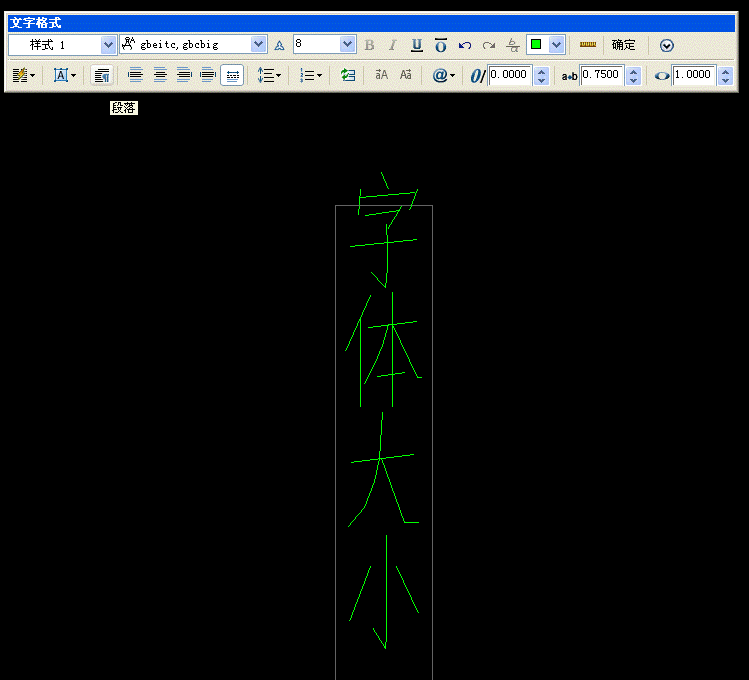The width and height of the screenshot is (749, 680).
Task: Apply justify paragraph alignment
Action: coord(208,75)
